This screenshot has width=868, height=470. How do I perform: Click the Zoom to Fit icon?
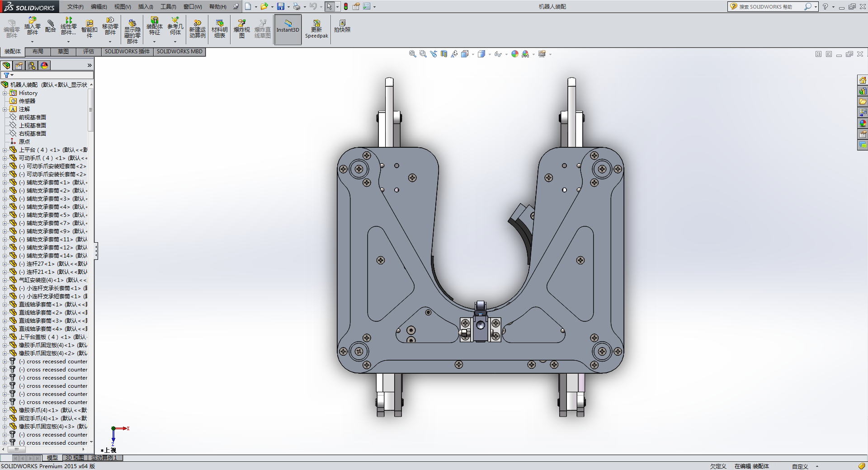click(x=412, y=54)
